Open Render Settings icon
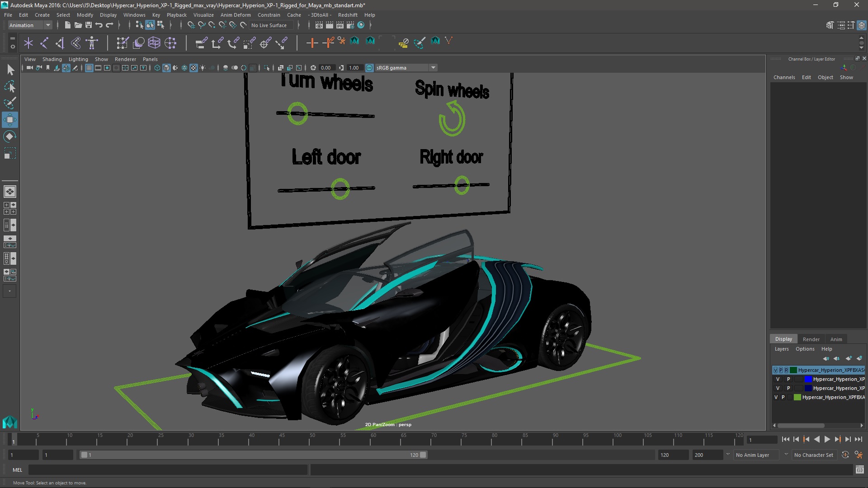The height and width of the screenshot is (488, 868). pos(350,25)
